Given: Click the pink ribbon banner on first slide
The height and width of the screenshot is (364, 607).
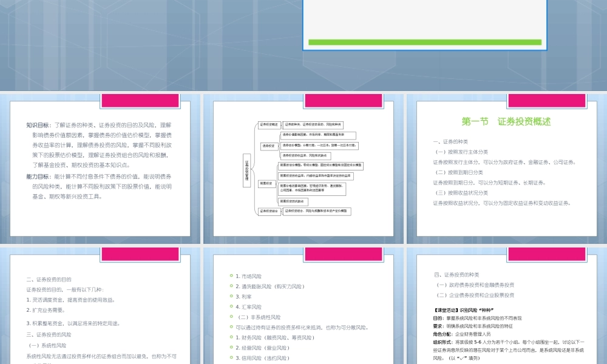Looking at the screenshot, I should (x=139, y=98).
